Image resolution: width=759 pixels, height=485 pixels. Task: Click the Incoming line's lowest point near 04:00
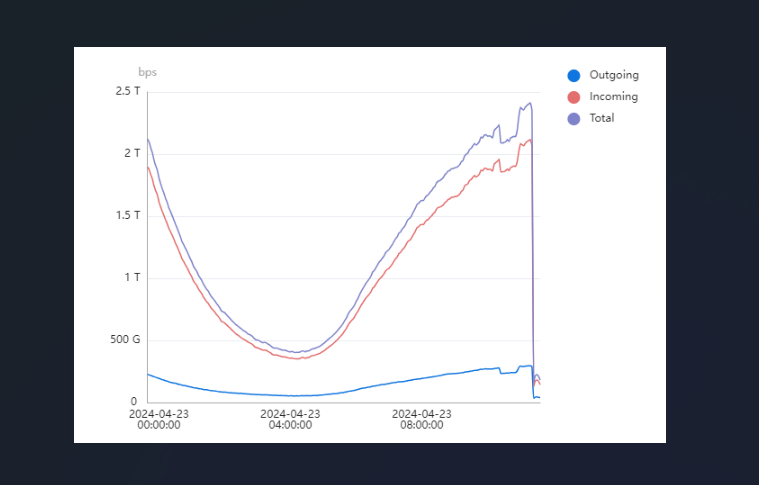click(296, 358)
